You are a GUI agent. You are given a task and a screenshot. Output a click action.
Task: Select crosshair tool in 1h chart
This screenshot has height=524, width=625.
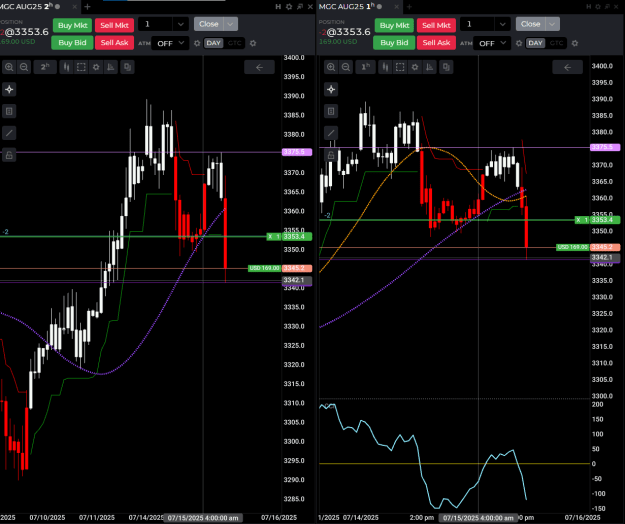tap(331, 89)
